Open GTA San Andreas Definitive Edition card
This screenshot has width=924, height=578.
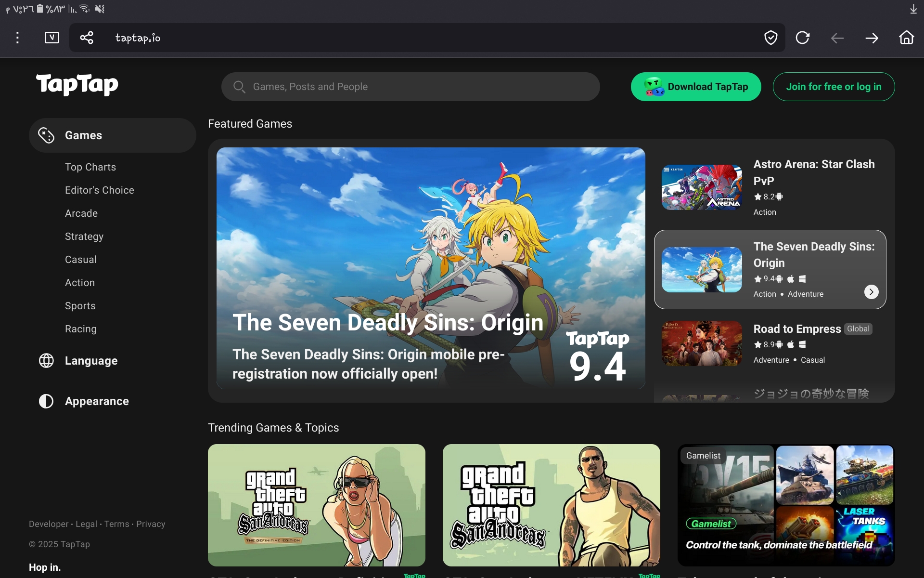[x=317, y=505]
